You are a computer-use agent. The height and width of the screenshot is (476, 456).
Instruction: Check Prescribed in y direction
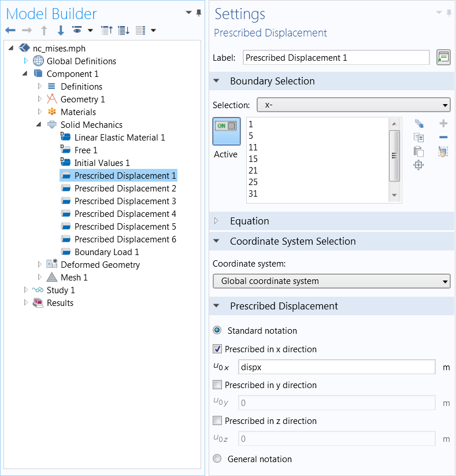pos(217,385)
